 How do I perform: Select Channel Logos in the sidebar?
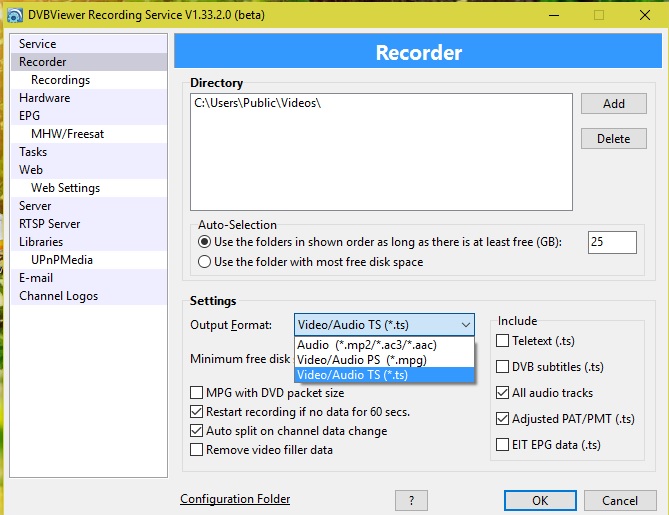click(x=60, y=296)
